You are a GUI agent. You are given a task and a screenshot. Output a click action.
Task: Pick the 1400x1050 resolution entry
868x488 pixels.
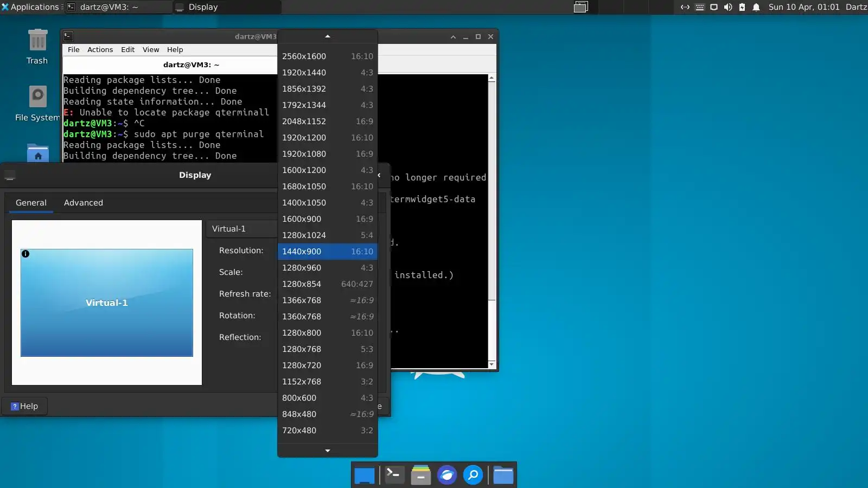click(327, 203)
